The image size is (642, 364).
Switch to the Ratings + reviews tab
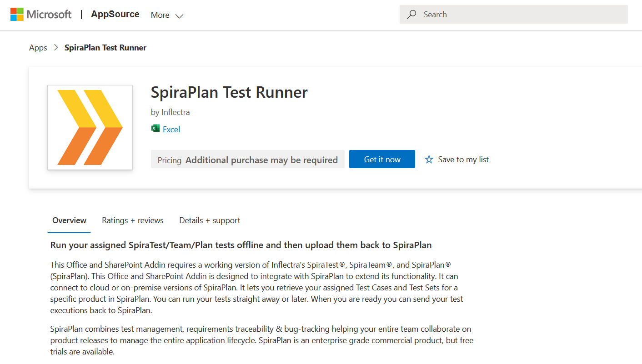[x=133, y=220]
